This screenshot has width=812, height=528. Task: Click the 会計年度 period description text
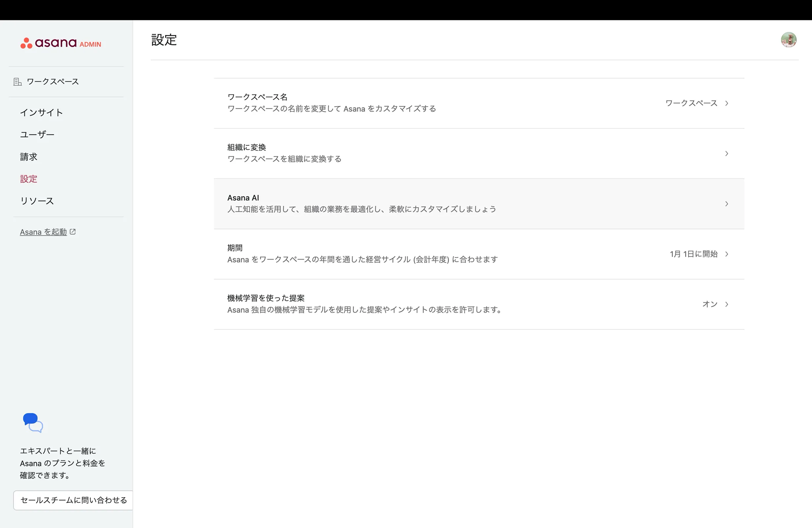pos(362,260)
